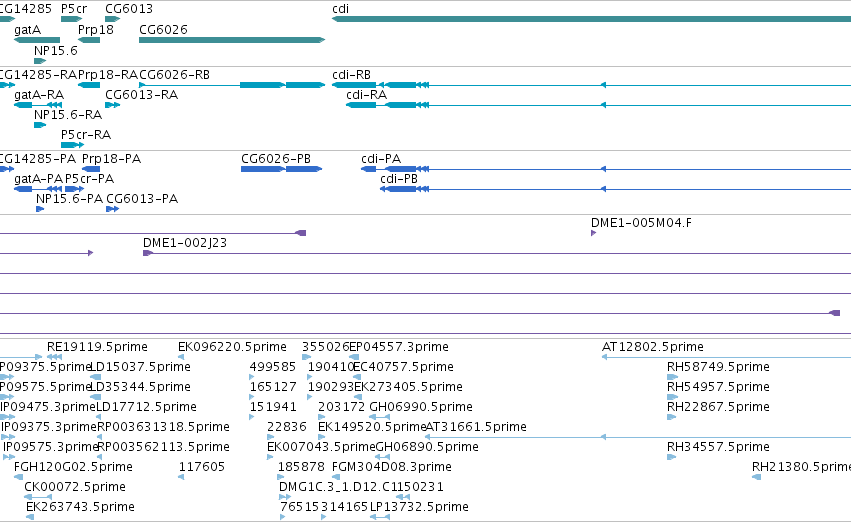Screen dimensions: 851x522
Task: Click the gatA gene label
Action: tap(28, 30)
